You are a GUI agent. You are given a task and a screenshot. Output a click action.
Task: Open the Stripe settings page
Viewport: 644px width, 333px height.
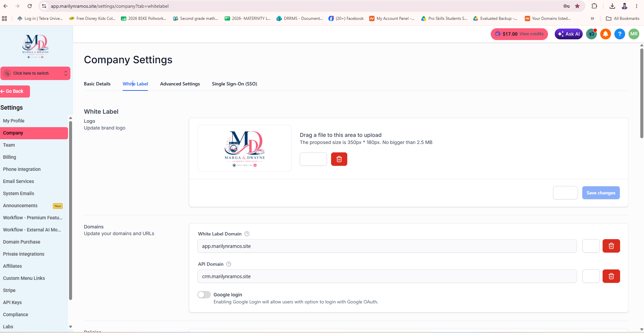pyautogui.click(x=34, y=290)
